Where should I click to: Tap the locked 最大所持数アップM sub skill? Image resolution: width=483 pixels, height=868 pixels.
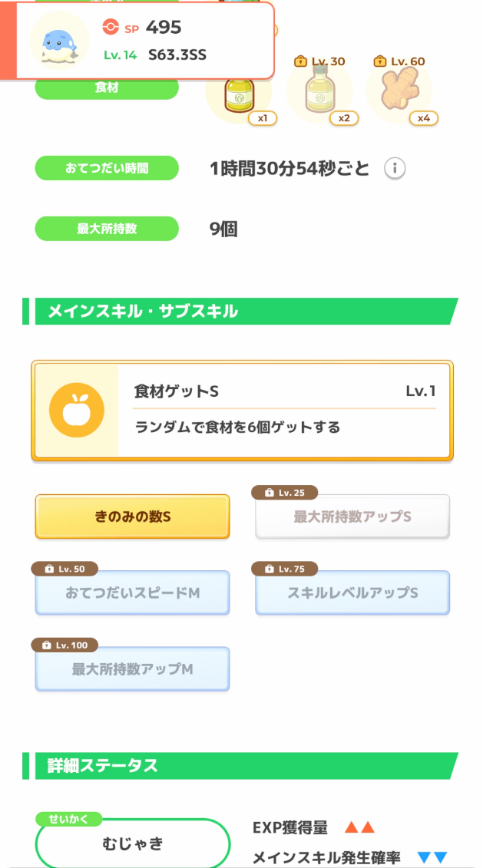pyautogui.click(x=132, y=669)
